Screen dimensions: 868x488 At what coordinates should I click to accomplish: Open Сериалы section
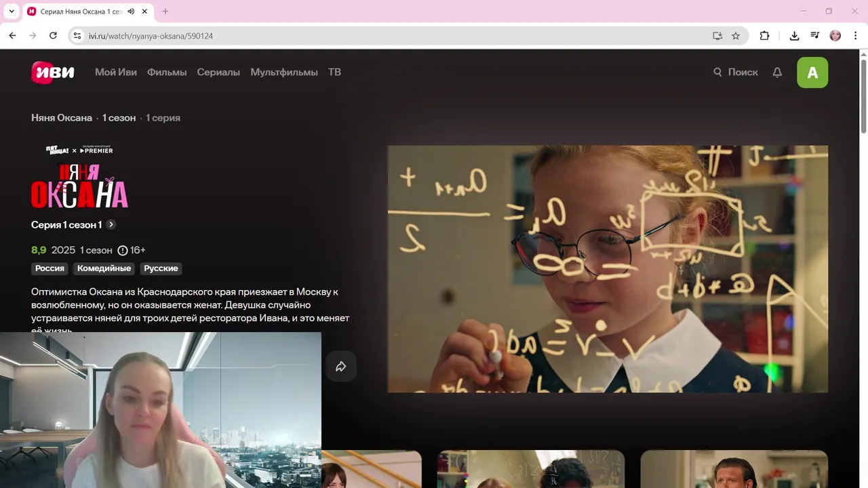(x=218, y=72)
